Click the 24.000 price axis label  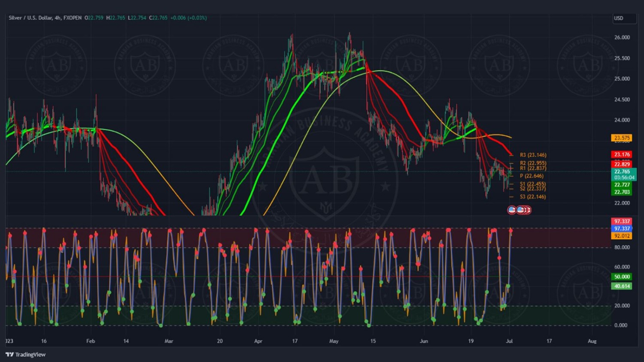click(x=622, y=120)
